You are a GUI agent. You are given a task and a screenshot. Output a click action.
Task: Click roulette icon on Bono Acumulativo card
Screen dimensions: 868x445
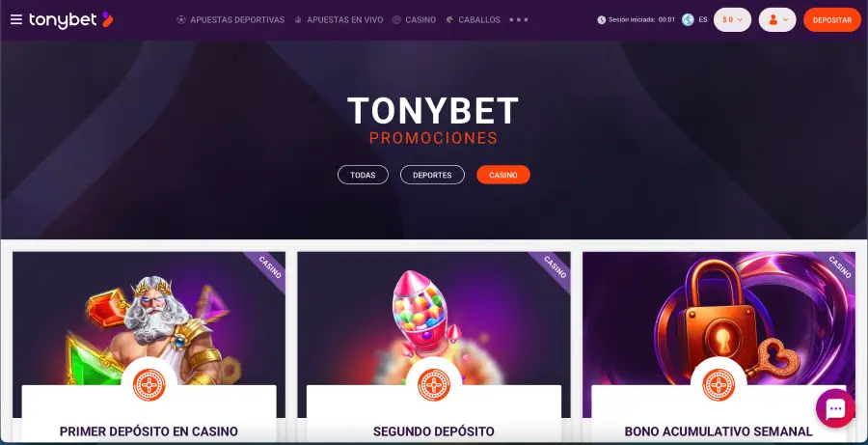click(x=719, y=384)
